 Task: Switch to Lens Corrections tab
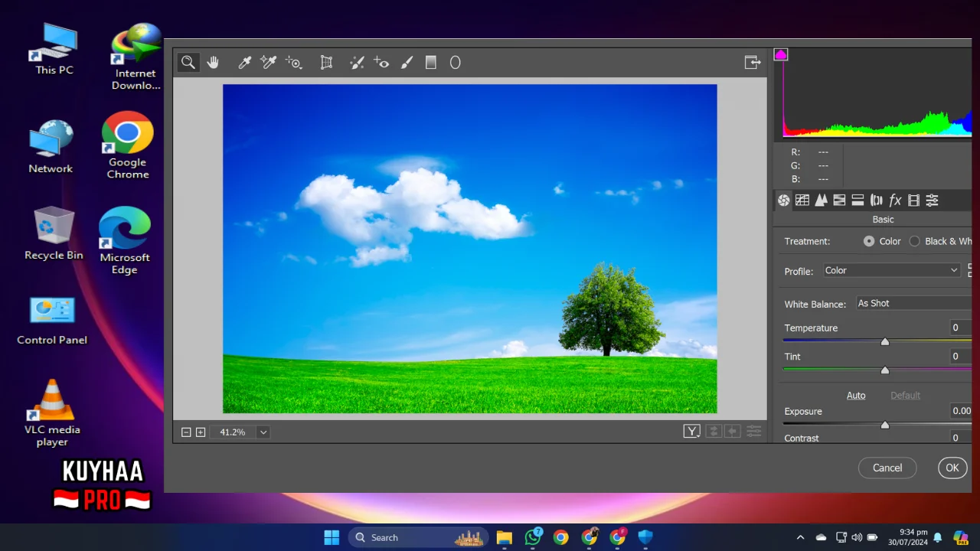tap(877, 201)
